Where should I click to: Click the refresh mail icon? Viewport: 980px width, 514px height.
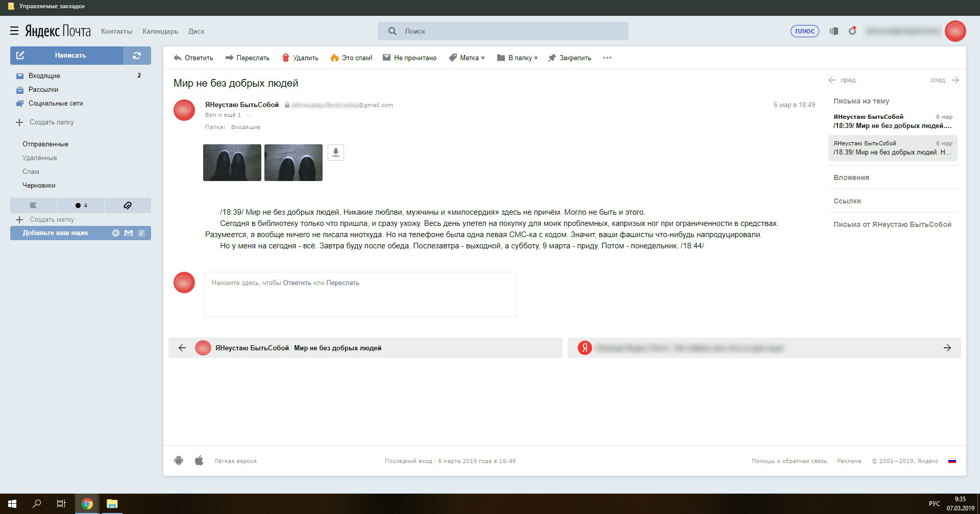[136, 56]
